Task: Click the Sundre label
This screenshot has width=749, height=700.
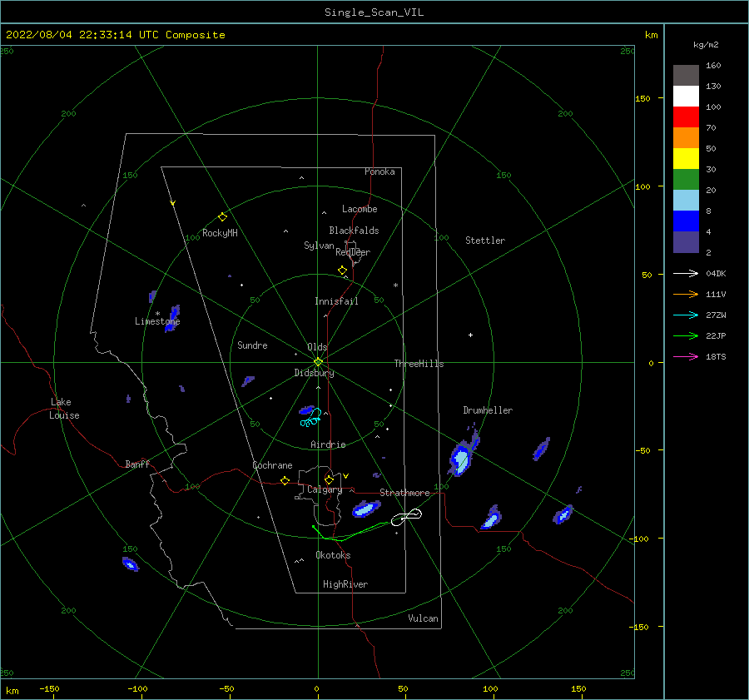Action: pos(252,345)
